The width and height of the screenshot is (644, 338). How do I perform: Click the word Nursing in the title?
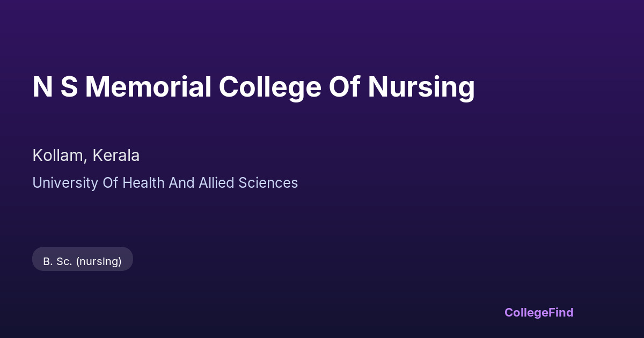coord(421,87)
